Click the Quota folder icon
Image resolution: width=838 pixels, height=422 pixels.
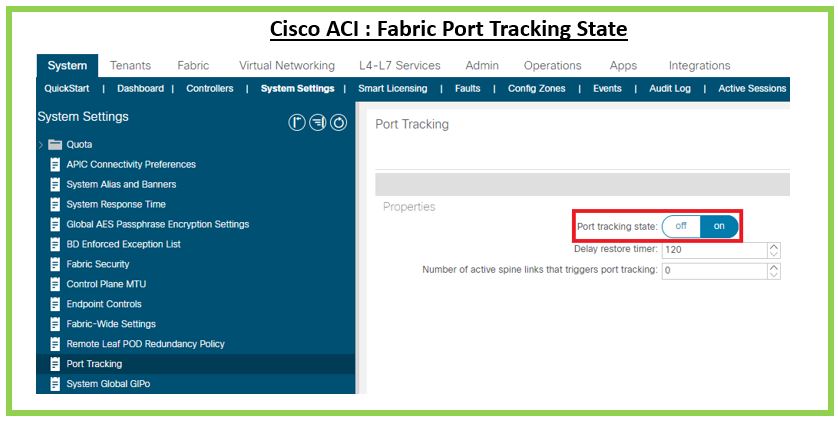(55, 144)
